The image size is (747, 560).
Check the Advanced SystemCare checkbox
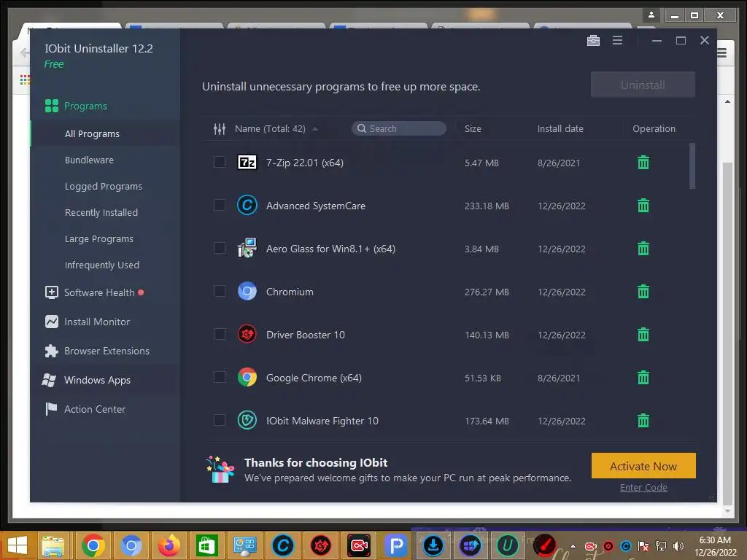(219, 205)
